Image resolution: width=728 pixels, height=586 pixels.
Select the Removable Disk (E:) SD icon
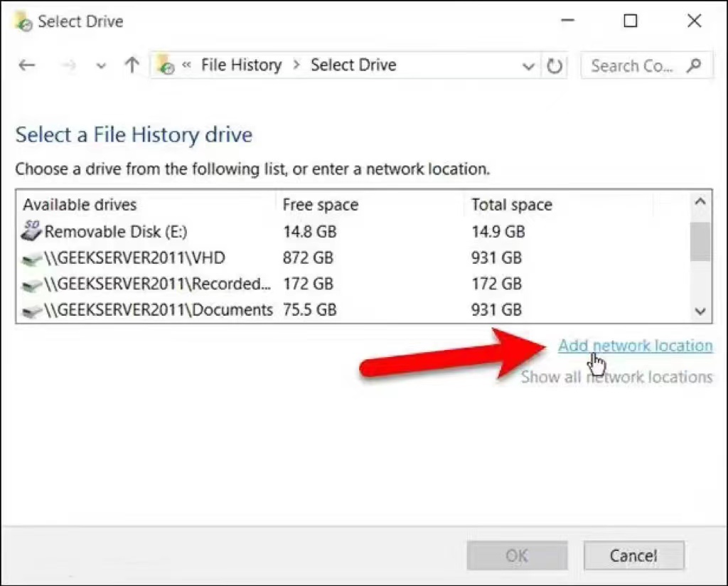click(x=32, y=231)
